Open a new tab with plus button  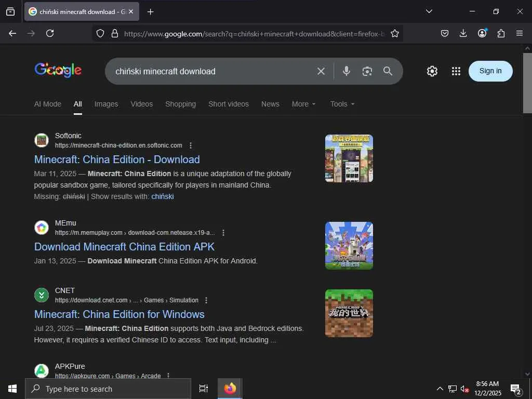coord(150,12)
